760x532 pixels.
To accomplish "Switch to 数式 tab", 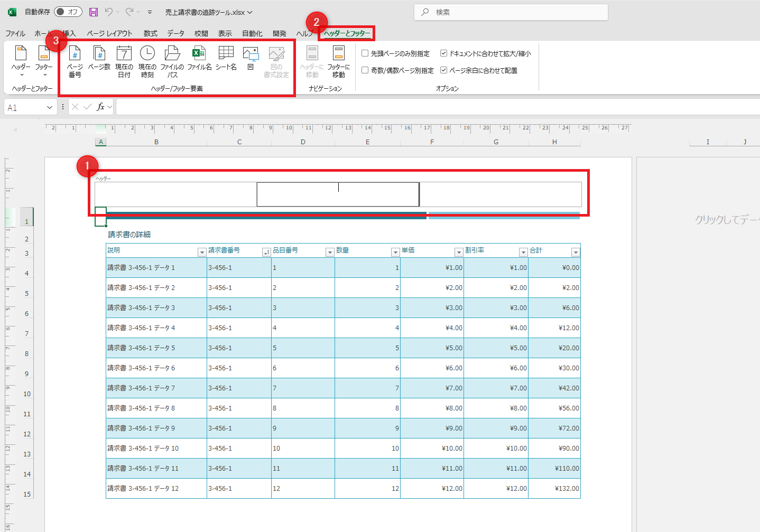I will click(151, 33).
